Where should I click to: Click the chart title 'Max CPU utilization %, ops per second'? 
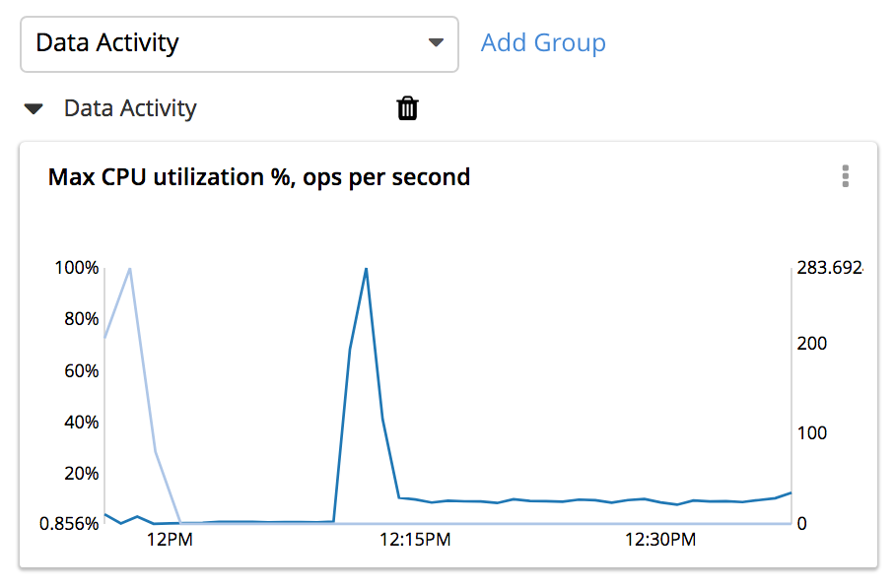[x=259, y=177]
